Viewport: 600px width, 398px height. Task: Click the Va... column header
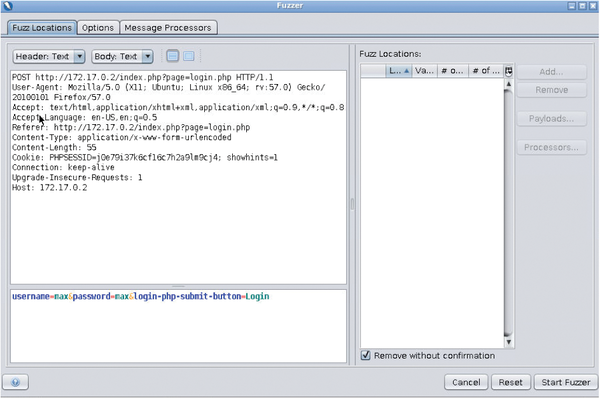tap(424, 71)
